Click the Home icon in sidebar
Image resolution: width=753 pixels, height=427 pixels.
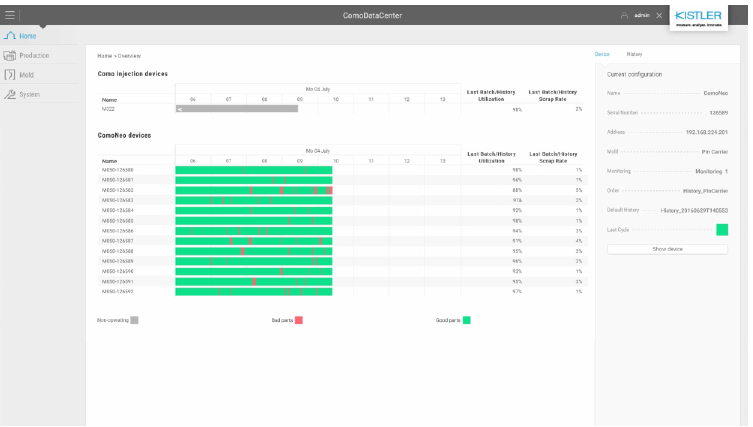tap(10, 36)
